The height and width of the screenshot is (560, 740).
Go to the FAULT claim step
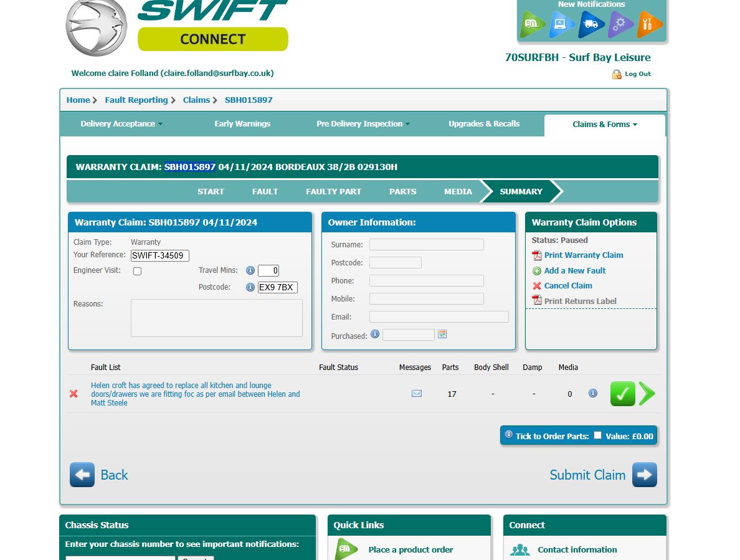pos(265,191)
